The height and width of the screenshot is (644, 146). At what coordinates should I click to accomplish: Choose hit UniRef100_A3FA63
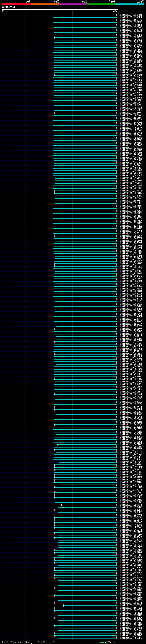click(x=131, y=27)
